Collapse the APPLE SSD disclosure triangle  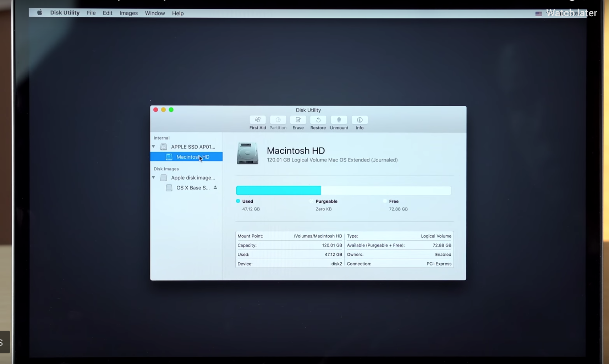click(x=154, y=147)
